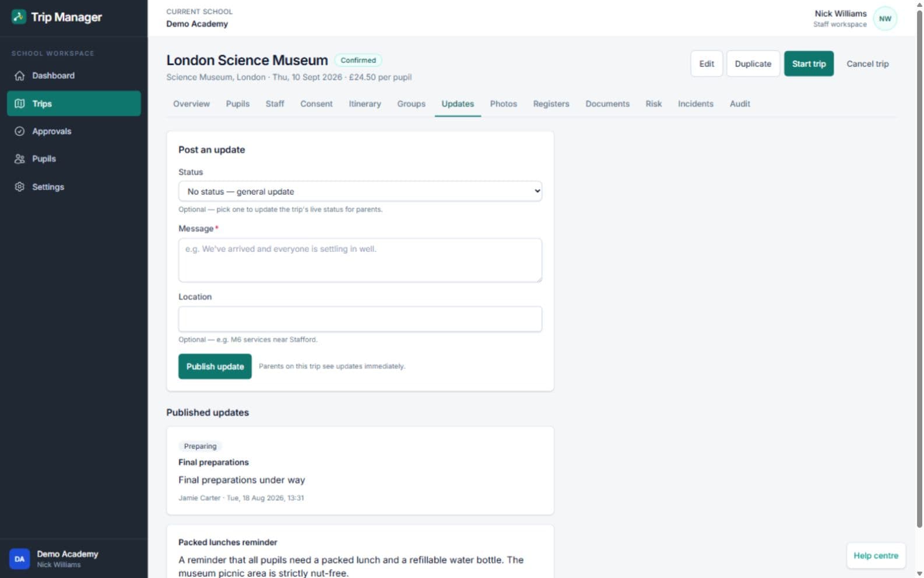Go to the Groups tab
This screenshot has width=924, height=578.
[411, 104]
